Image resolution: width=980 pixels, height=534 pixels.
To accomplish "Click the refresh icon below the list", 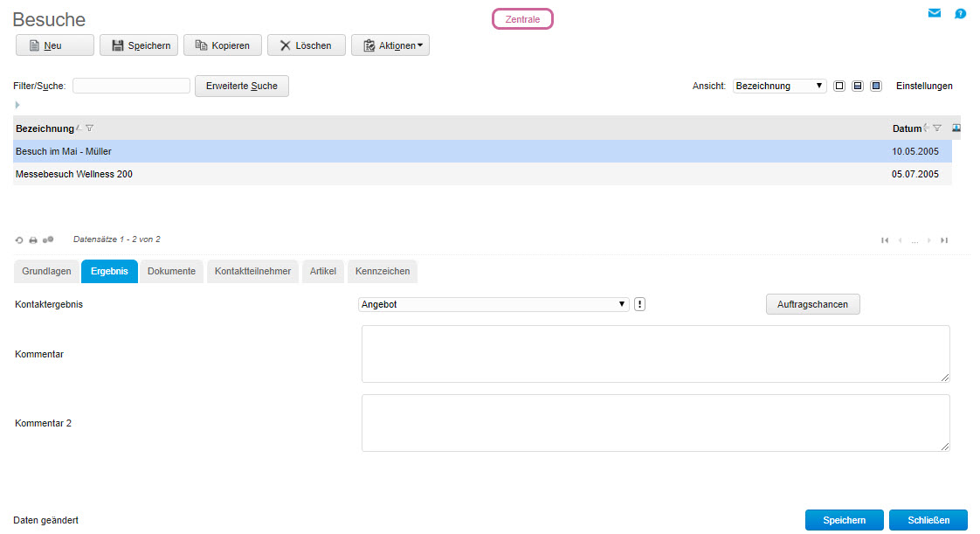I will [19, 239].
